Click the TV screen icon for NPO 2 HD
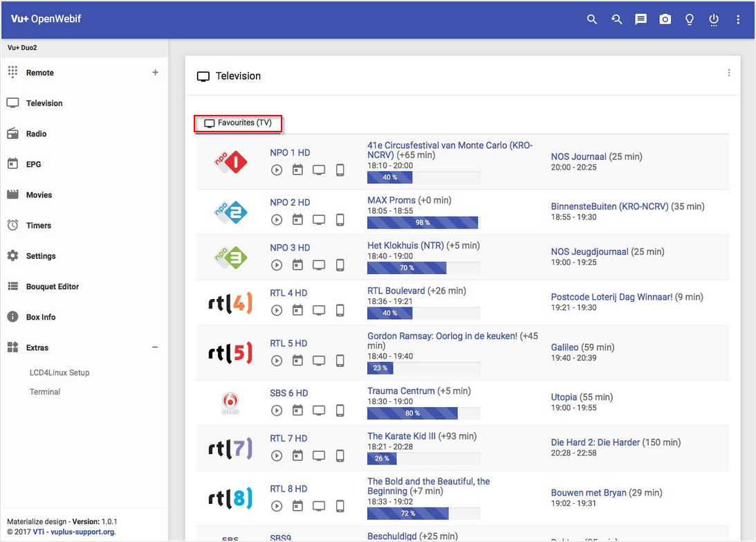Screen dimensions: 756x542 click(319, 219)
